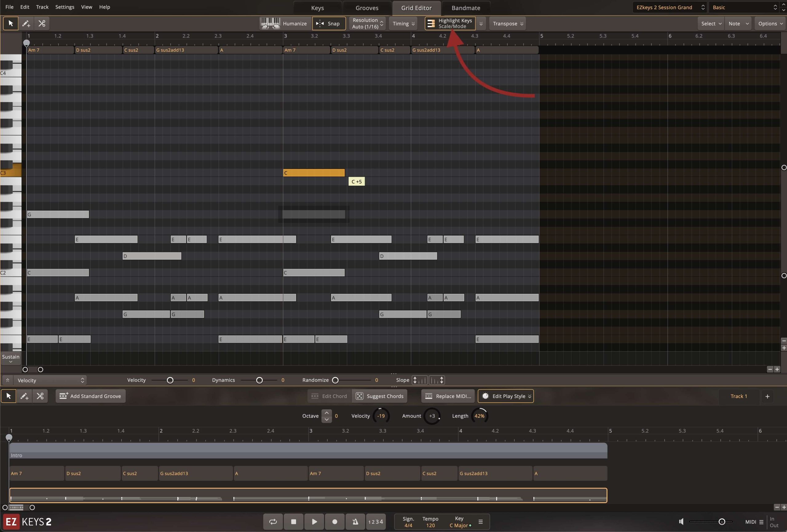Click the Record button in transport
This screenshot has width=787, height=532.
(x=334, y=522)
